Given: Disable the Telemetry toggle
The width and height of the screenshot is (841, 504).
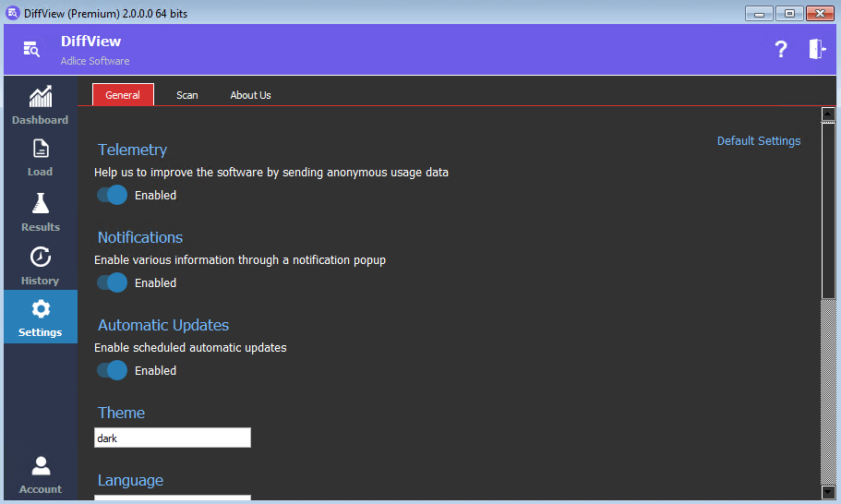Looking at the screenshot, I should 112,195.
